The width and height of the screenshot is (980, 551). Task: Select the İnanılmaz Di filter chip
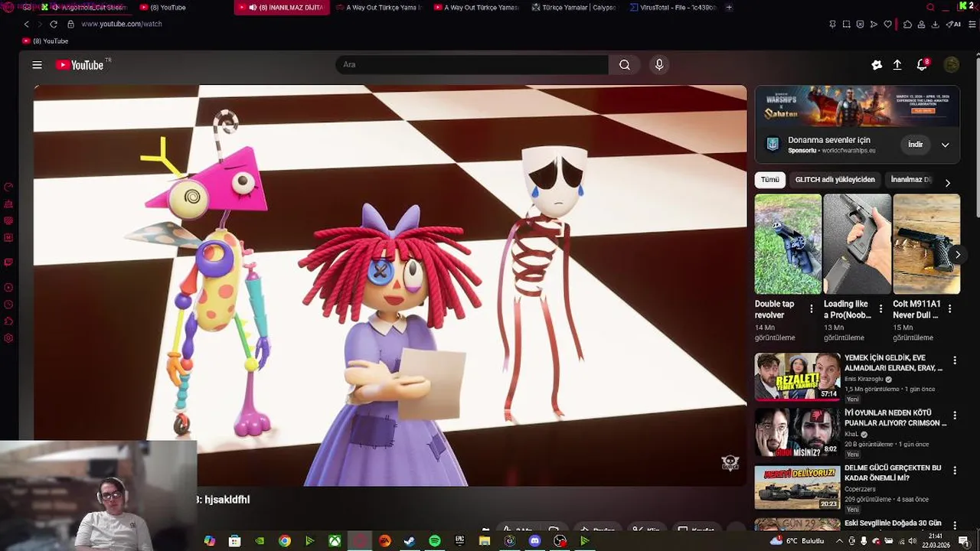click(911, 180)
